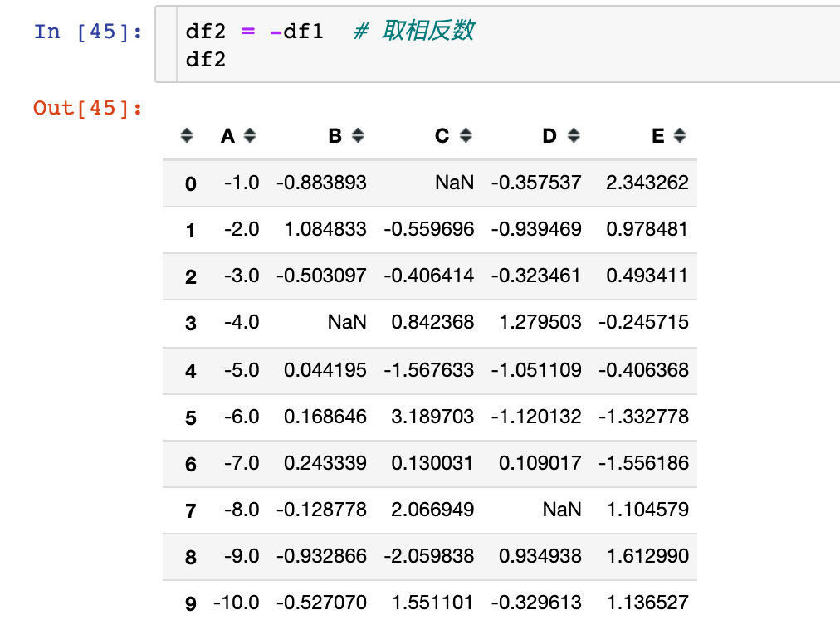Sort table by column D

tap(574, 135)
